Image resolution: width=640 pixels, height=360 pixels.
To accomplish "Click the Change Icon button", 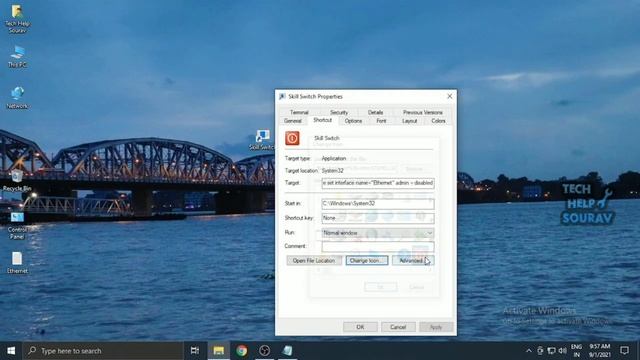I will tap(367, 260).
